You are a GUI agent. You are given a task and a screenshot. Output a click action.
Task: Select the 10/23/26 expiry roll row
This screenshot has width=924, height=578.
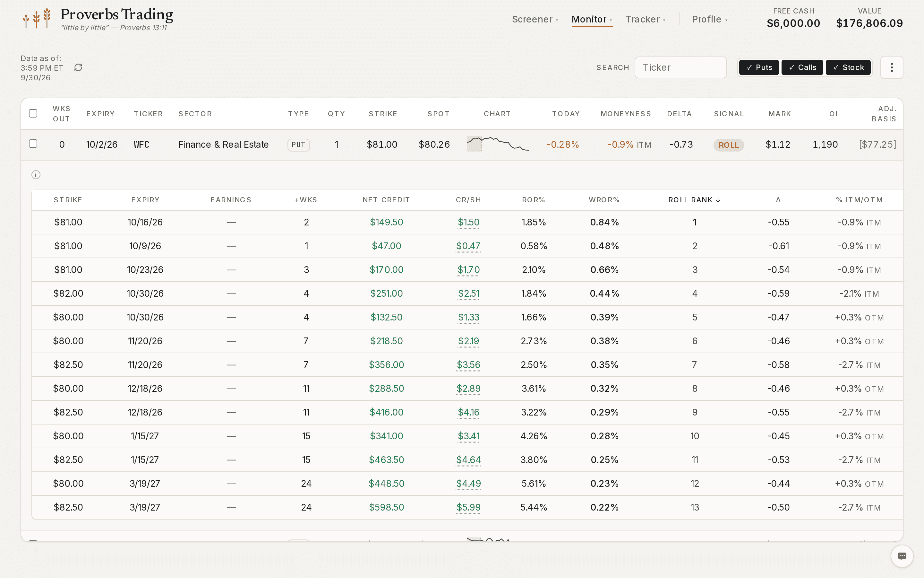tap(467, 269)
